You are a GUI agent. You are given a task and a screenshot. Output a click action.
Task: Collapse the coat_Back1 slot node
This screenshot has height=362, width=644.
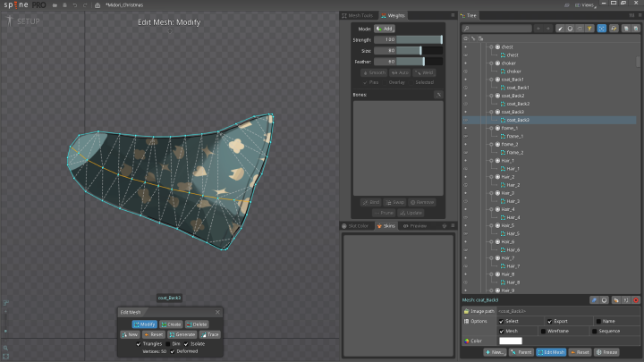pyautogui.click(x=491, y=80)
